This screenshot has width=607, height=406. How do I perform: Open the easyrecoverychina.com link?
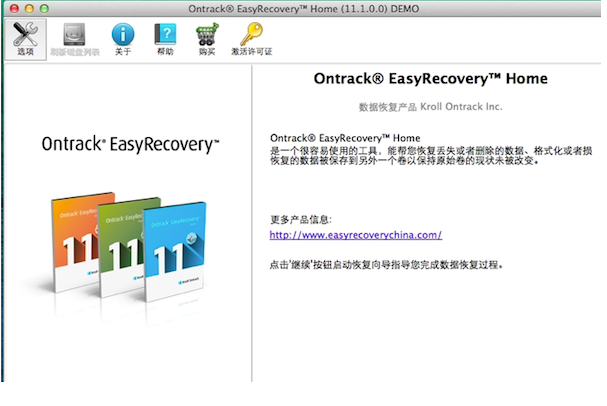pyautogui.click(x=356, y=235)
